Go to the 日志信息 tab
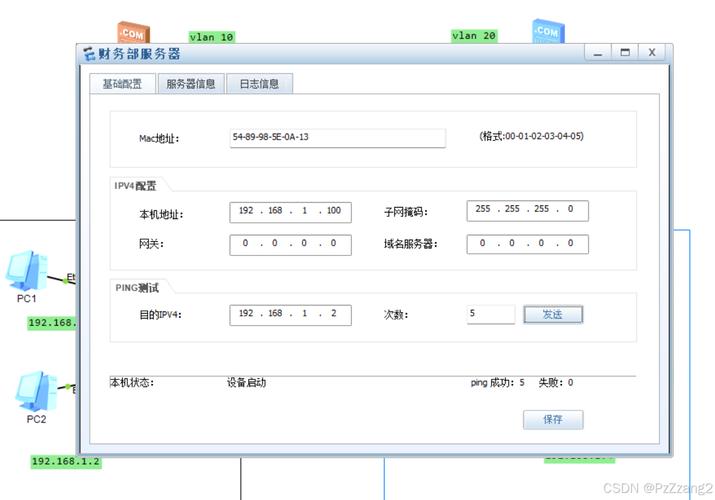Viewport: 715px width, 500px height. coord(259,84)
